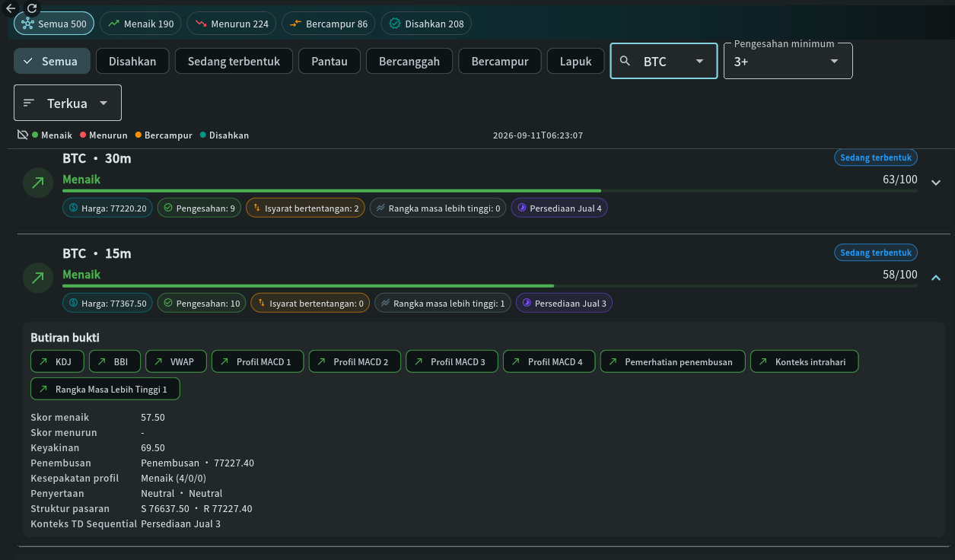The height and width of the screenshot is (560, 955).
Task: Switch to the Menaik 190 tab
Action: click(x=141, y=24)
